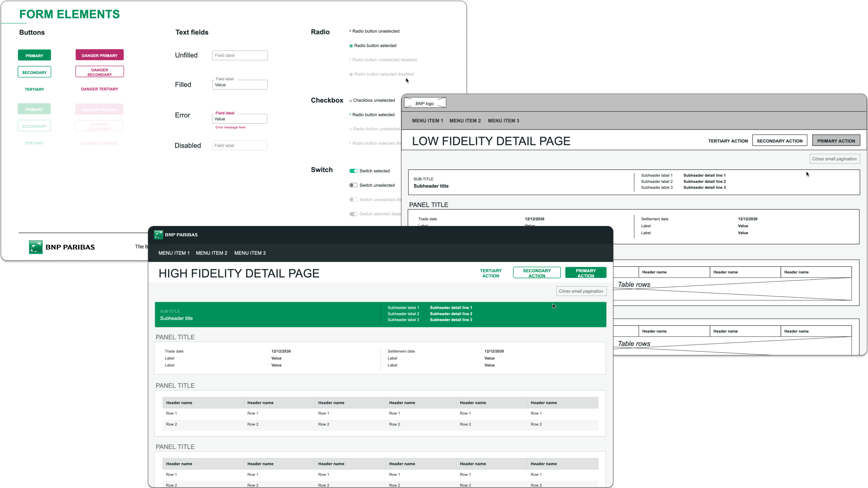Open Menu Item 3 on low fidelity page
This screenshot has height=488, width=868.
click(x=503, y=121)
